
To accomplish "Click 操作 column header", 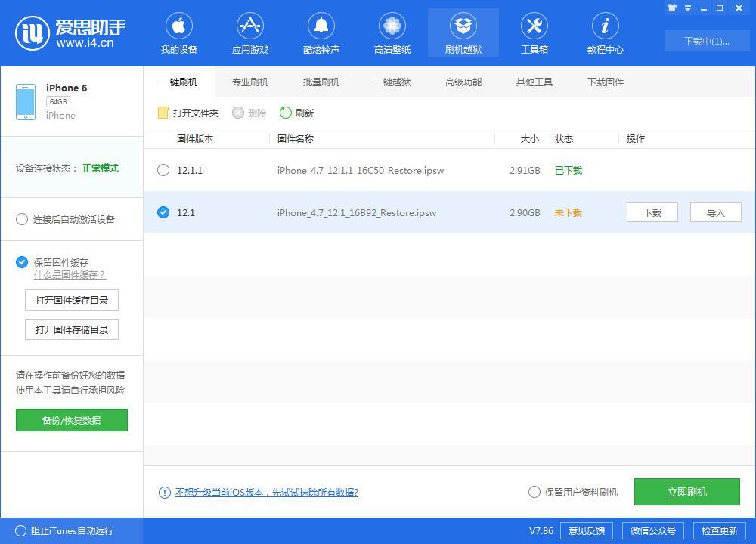I will coord(636,139).
